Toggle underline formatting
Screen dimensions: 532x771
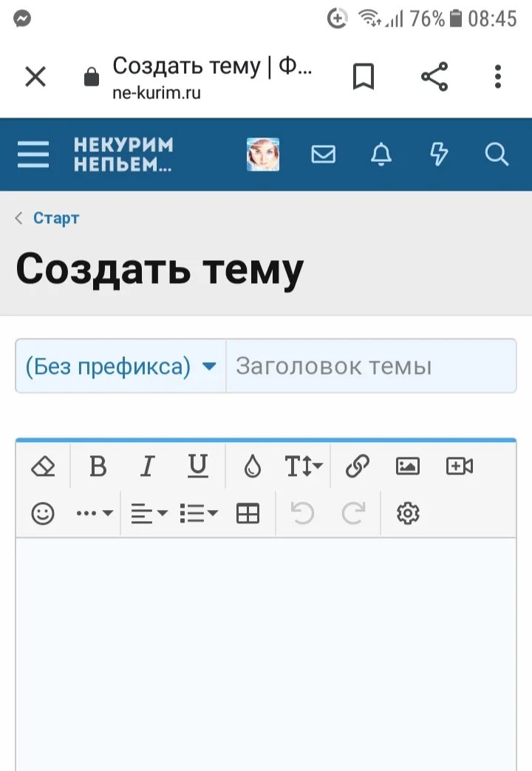[198, 466]
